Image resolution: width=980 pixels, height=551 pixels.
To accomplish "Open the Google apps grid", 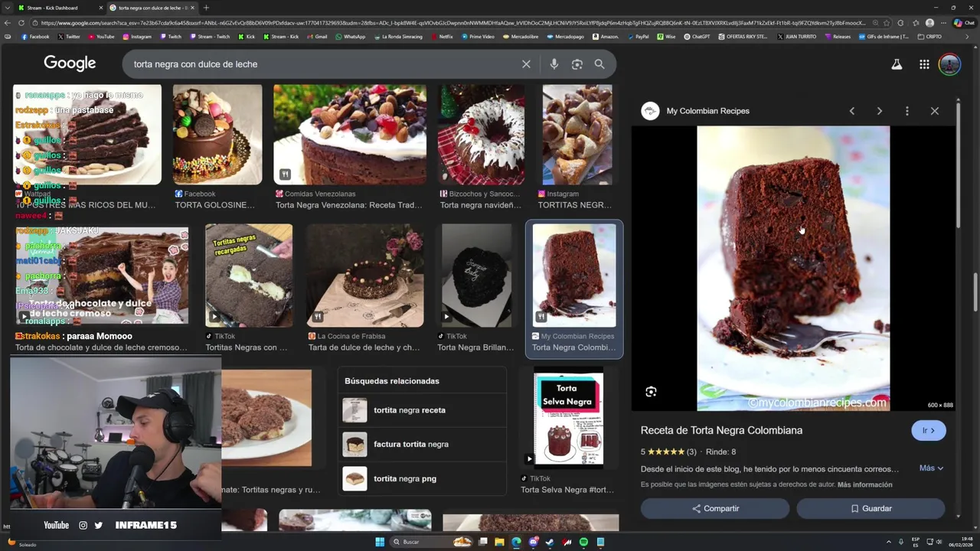I will (924, 65).
